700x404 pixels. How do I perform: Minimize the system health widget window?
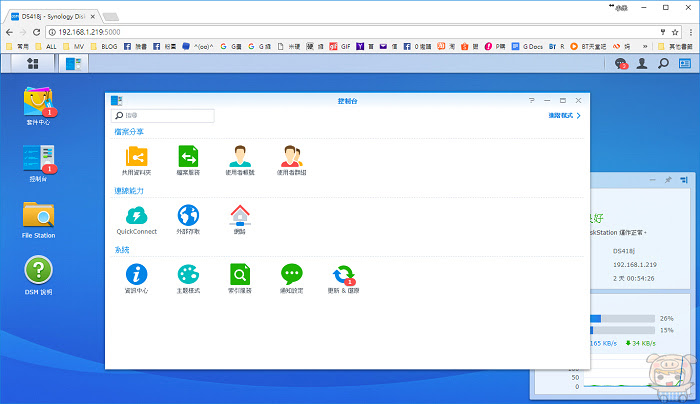click(x=653, y=180)
